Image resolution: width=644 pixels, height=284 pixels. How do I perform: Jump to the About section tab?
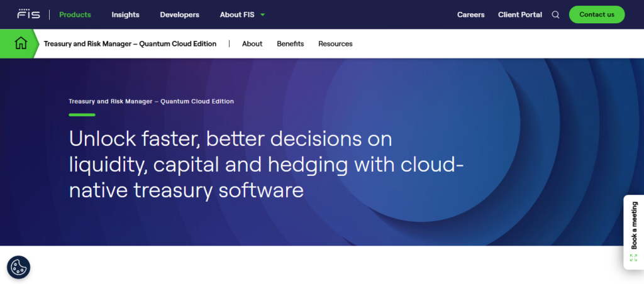coord(252,44)
